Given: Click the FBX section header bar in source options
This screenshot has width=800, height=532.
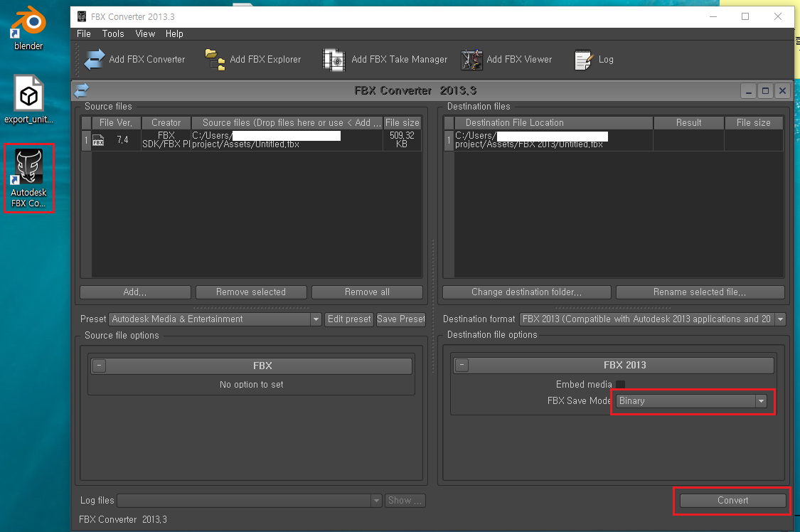Looking at the screenshot, I should point(252,366).
